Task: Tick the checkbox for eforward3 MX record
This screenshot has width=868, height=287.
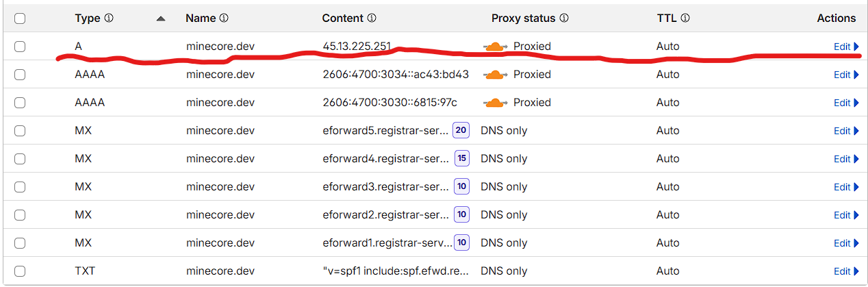Action: (x=20, y=187)
